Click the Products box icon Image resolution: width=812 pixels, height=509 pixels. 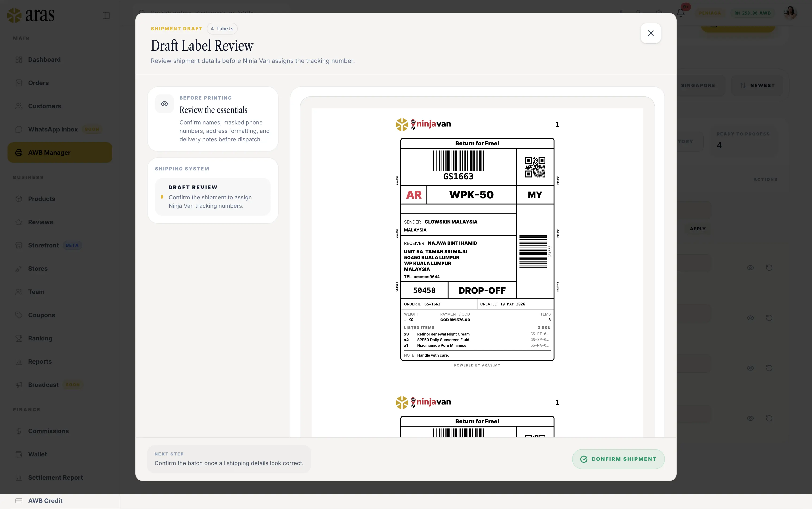19,199
